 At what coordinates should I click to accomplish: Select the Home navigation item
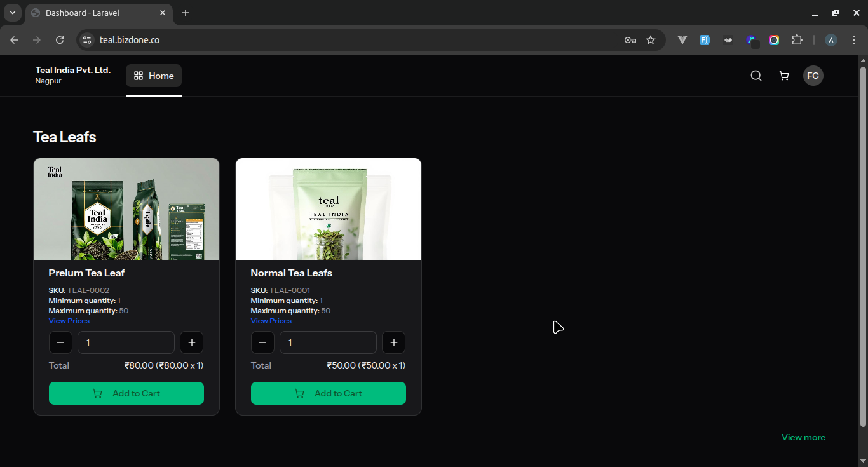pyautogui.click(x=153, y=75)
